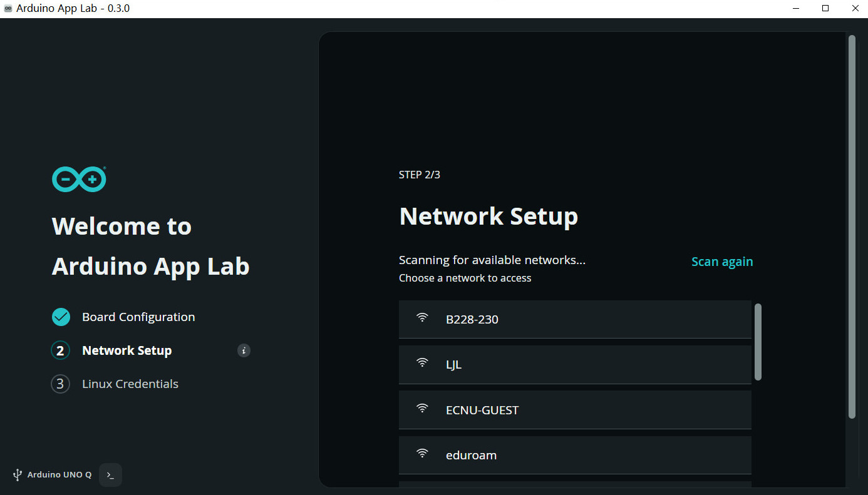The height and width of the screenshot is (495, 868).
Task: Minimize the Arduino App Lab window
Action: coord(797,9)
